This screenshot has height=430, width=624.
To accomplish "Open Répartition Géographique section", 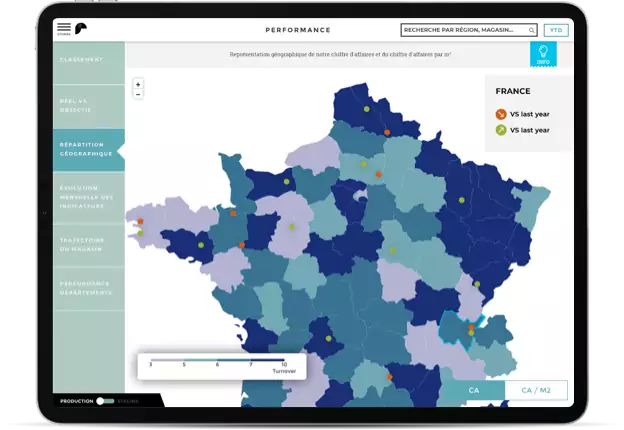I will (x=88, y=149).
